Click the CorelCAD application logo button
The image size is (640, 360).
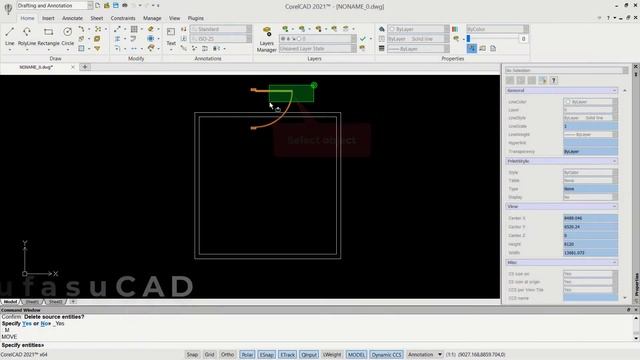8,8
